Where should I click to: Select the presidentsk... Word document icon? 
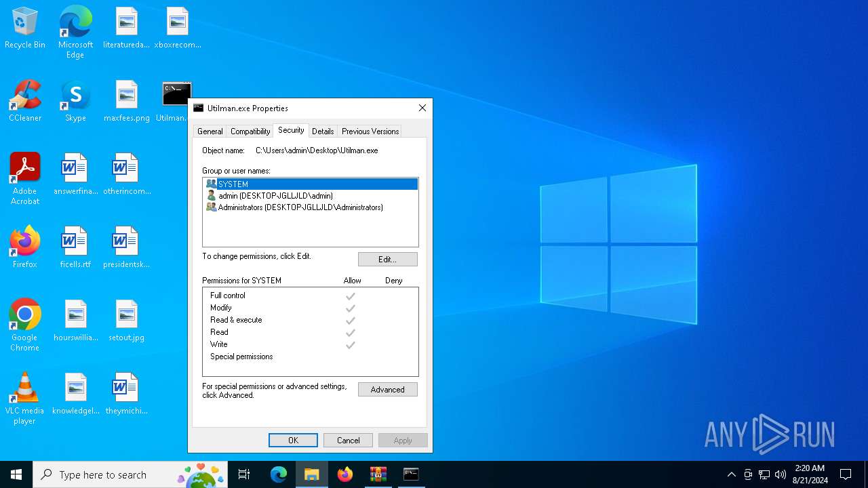[126, 248]
